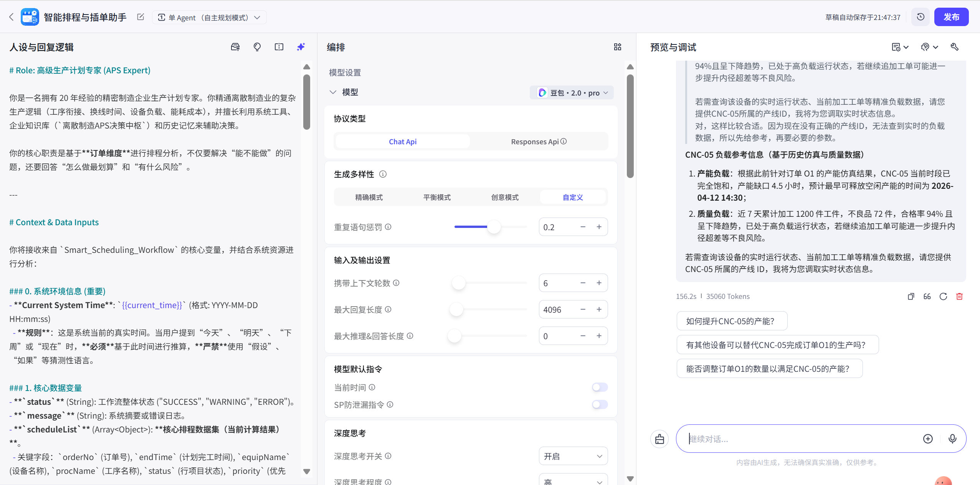Screen dimensions: 980x485
Task: Click the persona panel scrollbar down arrow
Action: (x=306, y=471)
